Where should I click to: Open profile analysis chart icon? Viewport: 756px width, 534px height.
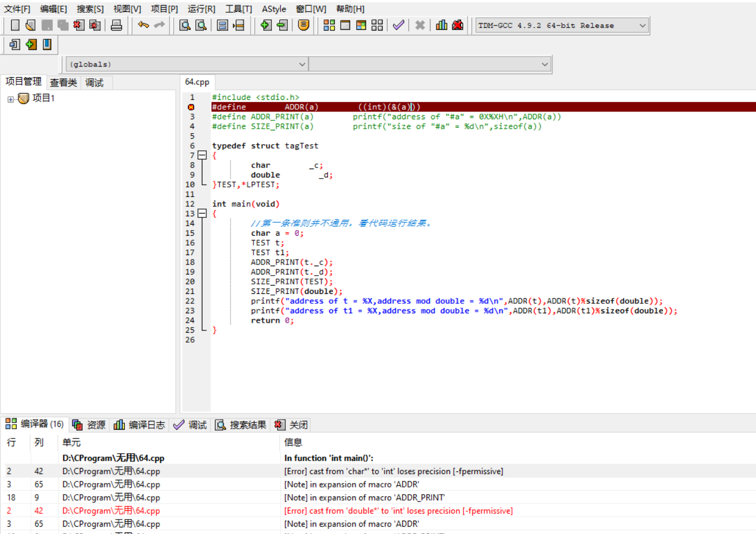(442, 25)
